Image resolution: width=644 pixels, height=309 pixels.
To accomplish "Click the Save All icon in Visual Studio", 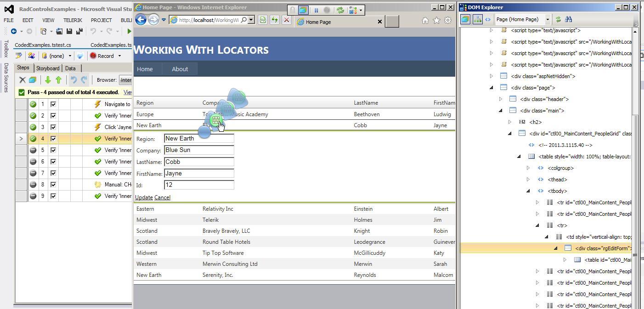I will pyautogui.click(x=79, y=31).
